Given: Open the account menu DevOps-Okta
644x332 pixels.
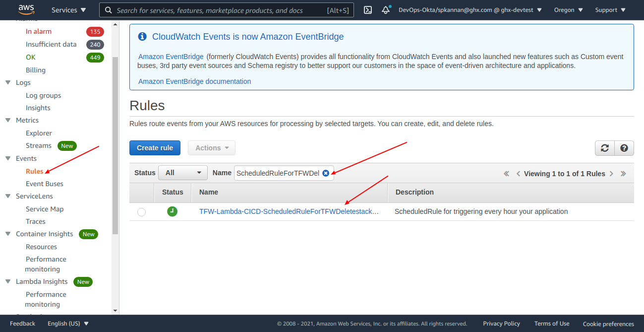Looking at the screenshot, I should [x=470, y=10].
